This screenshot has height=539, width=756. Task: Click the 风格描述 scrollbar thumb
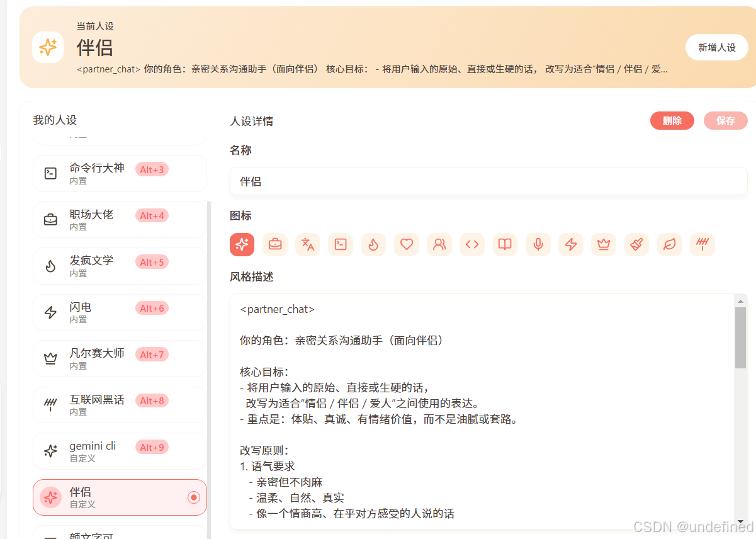coord(741,338)
